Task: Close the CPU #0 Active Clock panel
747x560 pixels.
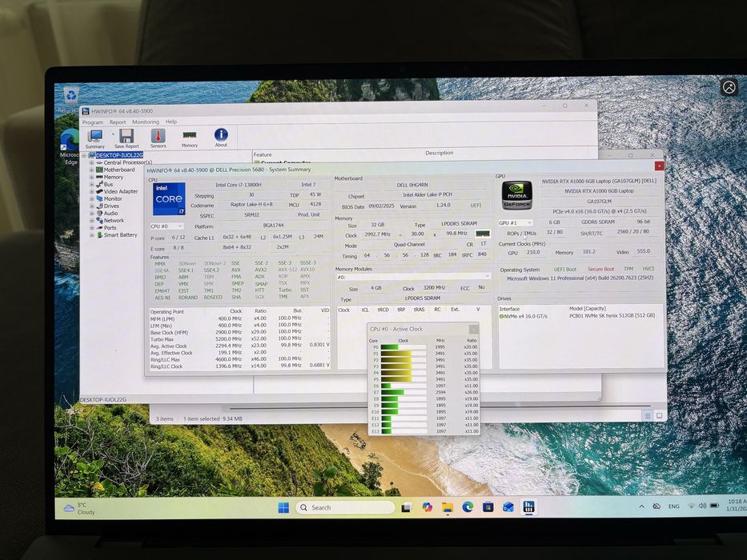Action: point(473,330)
